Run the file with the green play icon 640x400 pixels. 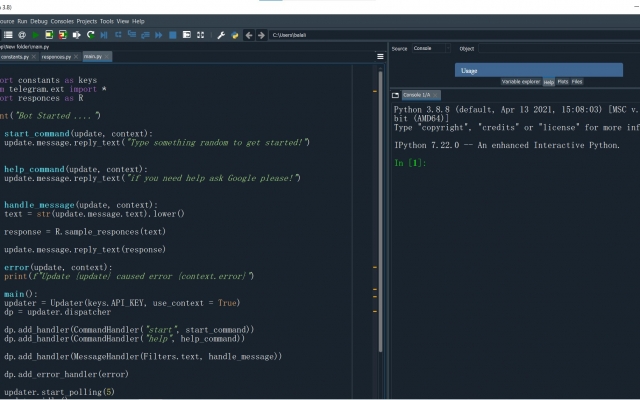coord(36,35)
